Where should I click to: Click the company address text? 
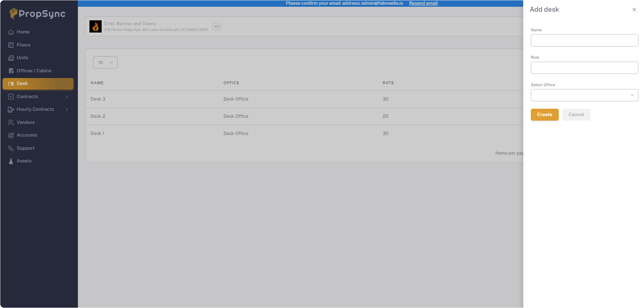coord(156,30)
